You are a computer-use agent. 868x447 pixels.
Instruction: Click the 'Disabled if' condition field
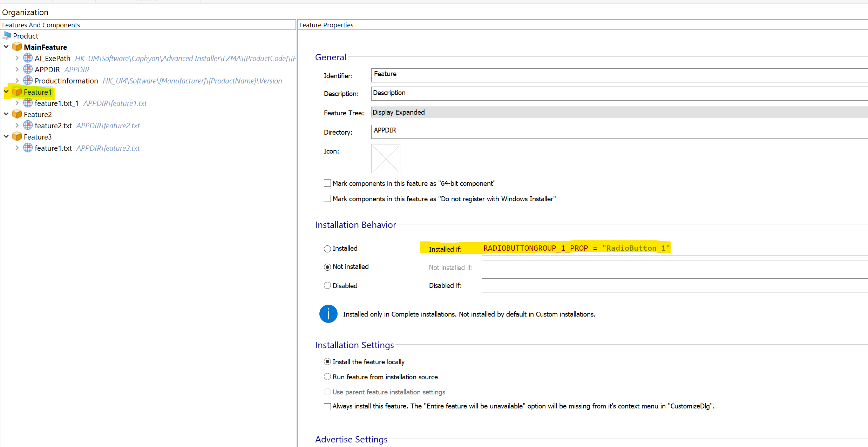pyautogui.click(x=675, y=285)
